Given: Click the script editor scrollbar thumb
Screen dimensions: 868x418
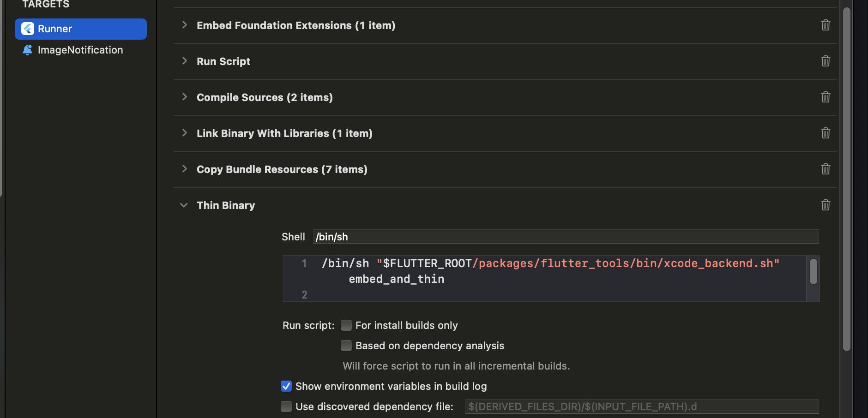Looking at the screenshot, I should click(x=813, y=271).
